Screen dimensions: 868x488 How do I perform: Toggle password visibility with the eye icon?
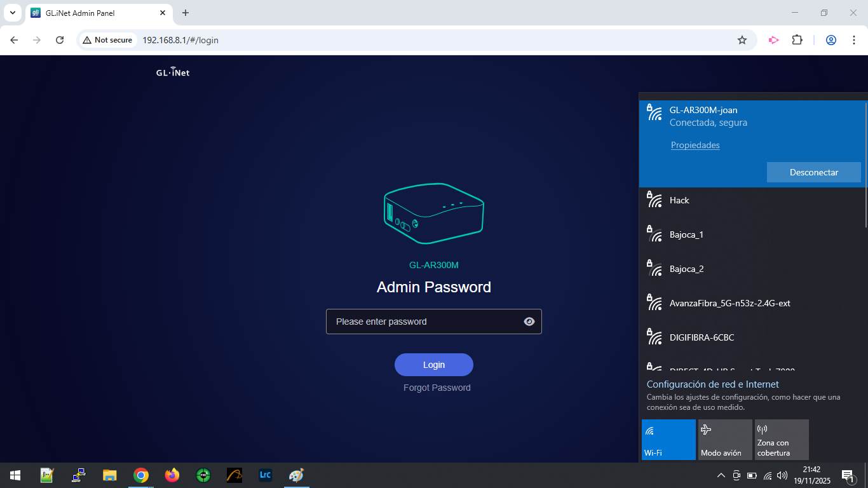click(529, 321)
